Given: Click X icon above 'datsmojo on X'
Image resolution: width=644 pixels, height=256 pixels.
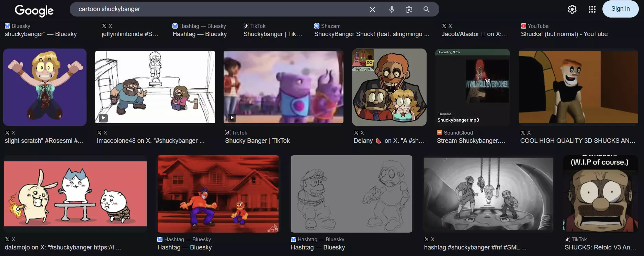Looking at the screenshot, I should click(7, 239).
